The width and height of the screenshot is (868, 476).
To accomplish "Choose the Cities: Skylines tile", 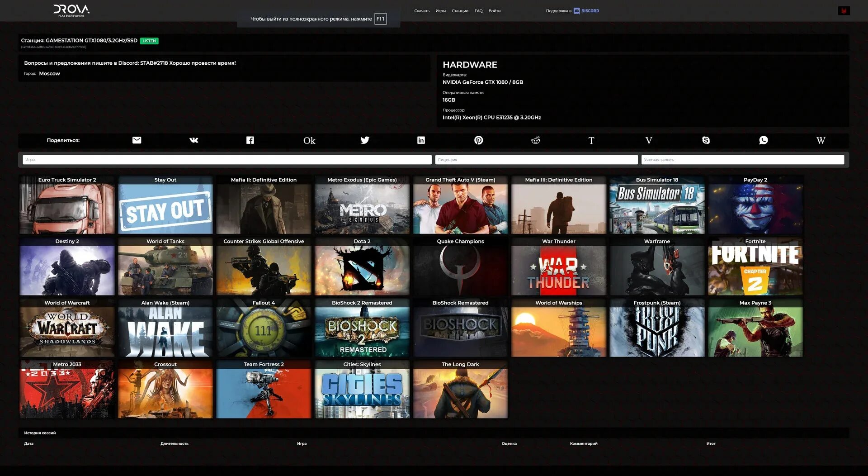I will 362,389.
